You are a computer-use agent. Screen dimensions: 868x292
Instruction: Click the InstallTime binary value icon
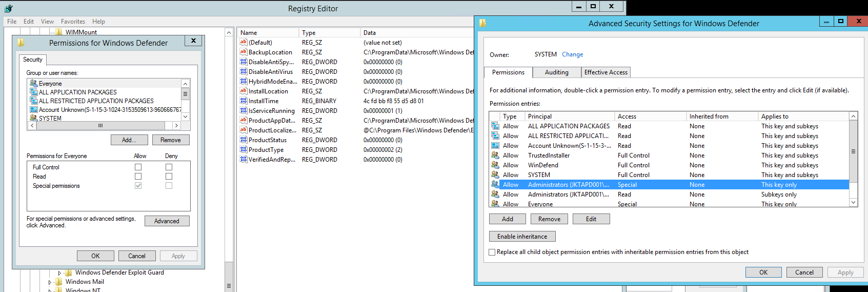pyautogui.click(x=244, y=101)
